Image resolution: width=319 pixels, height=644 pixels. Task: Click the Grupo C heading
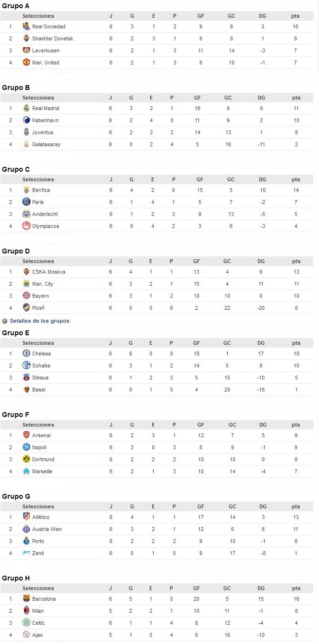pos(16,169)
